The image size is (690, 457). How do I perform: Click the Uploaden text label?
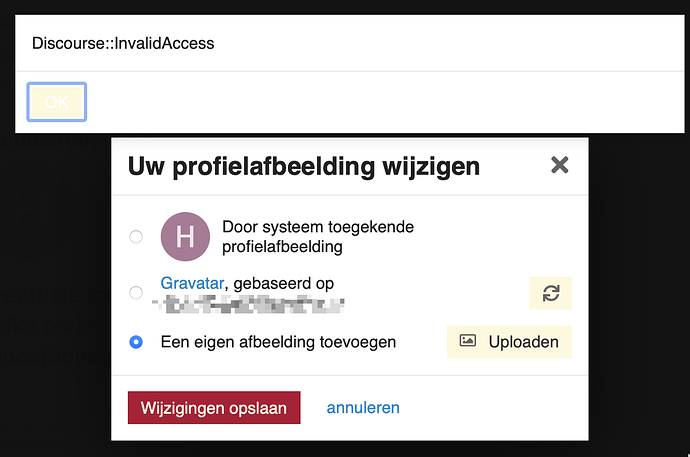[x=524, y=342]
